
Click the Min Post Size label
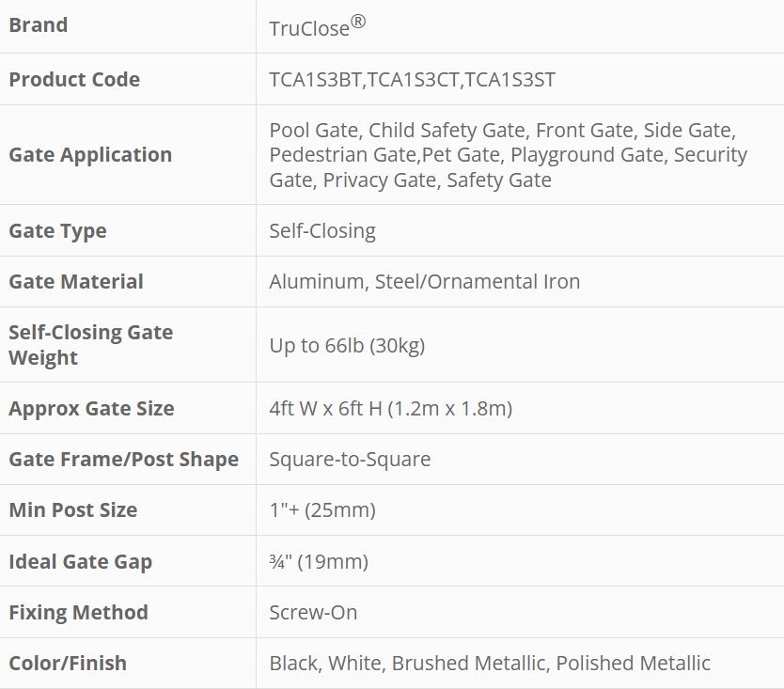click(x=73, y=510)
